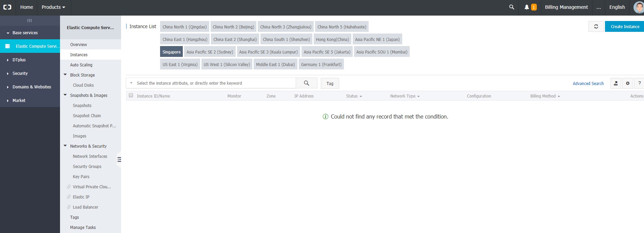Export the instance list with download icon
The image size is (644, 233).
[x=616, y=83]
